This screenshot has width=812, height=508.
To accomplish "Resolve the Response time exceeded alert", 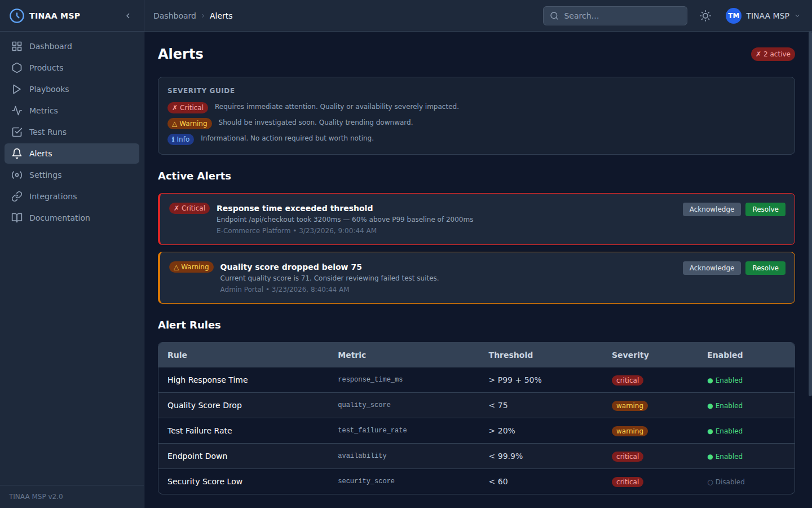I will 765,209.
